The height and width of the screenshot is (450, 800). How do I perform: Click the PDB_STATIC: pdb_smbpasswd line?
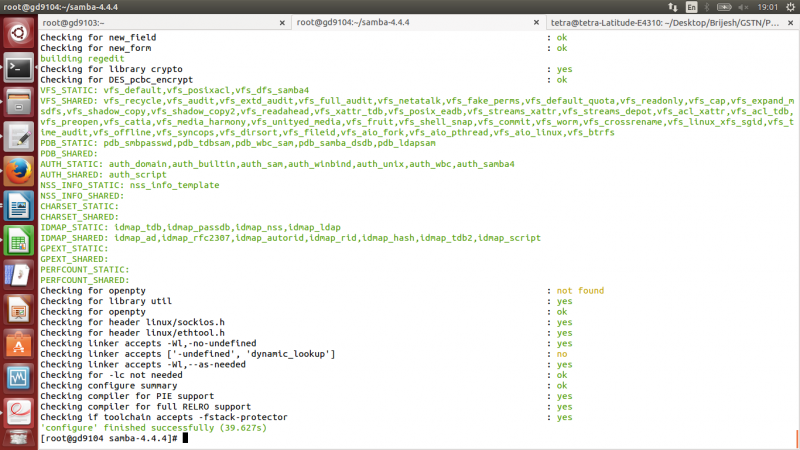(x=238, y=143)
